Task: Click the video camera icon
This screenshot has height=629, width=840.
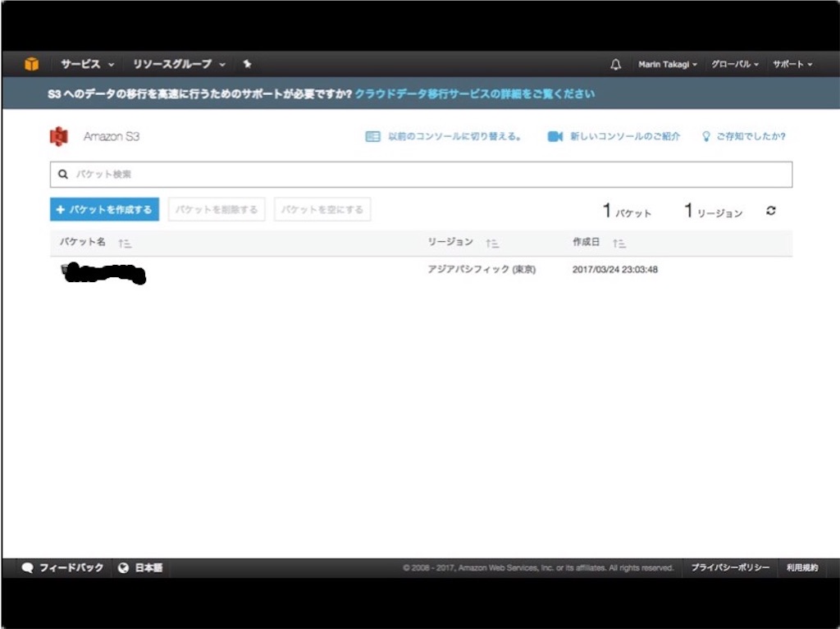Action: [x=555, y=136]
